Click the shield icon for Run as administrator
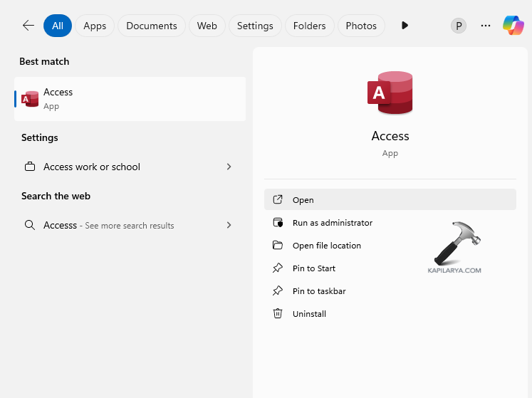The image size is (532, 398). point(278,223)
